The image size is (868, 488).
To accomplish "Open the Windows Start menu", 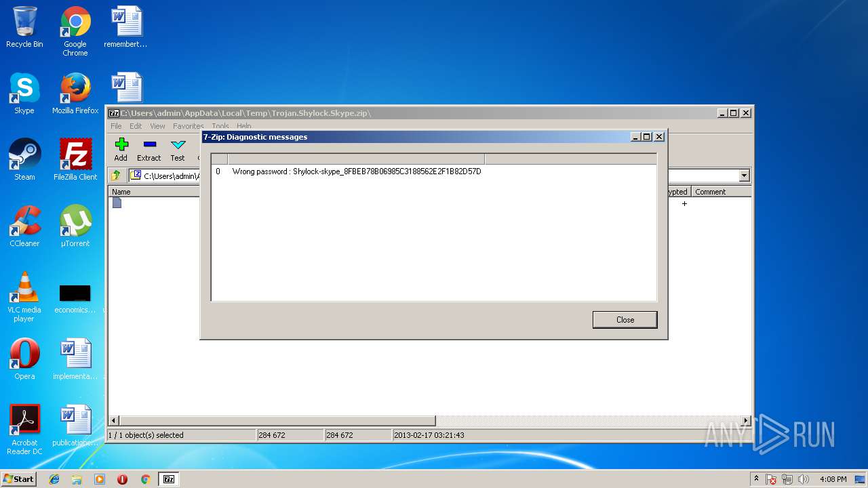I will click(x=18, y=479).
